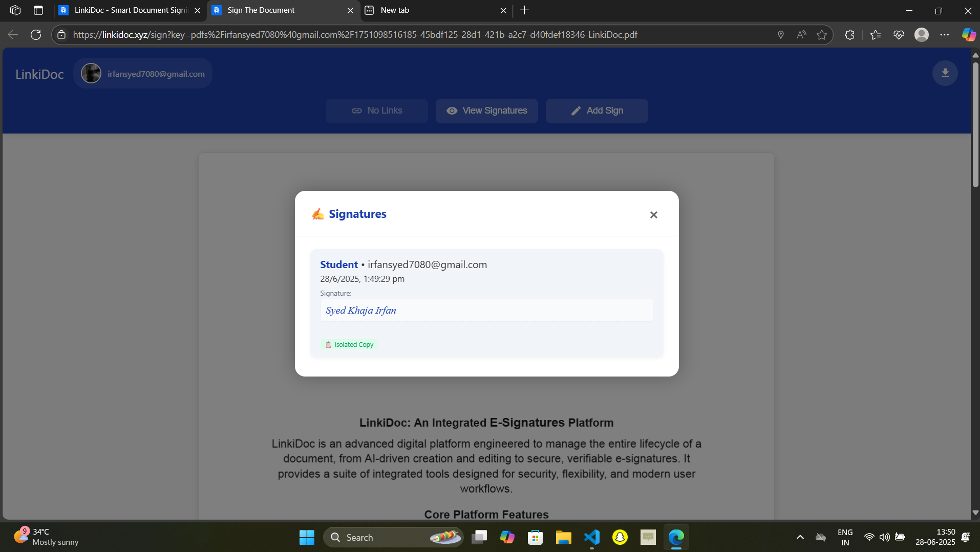
Task: Click the signature Syed Khaja Irfan
Action: pyautogui.click(x=361, y=311)
